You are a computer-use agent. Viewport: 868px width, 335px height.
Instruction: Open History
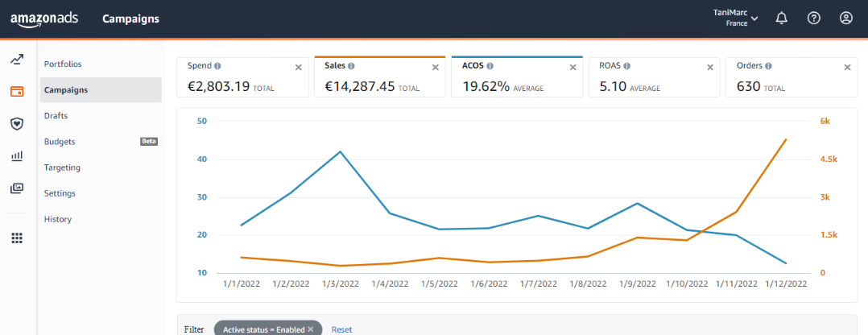[58, 219]
